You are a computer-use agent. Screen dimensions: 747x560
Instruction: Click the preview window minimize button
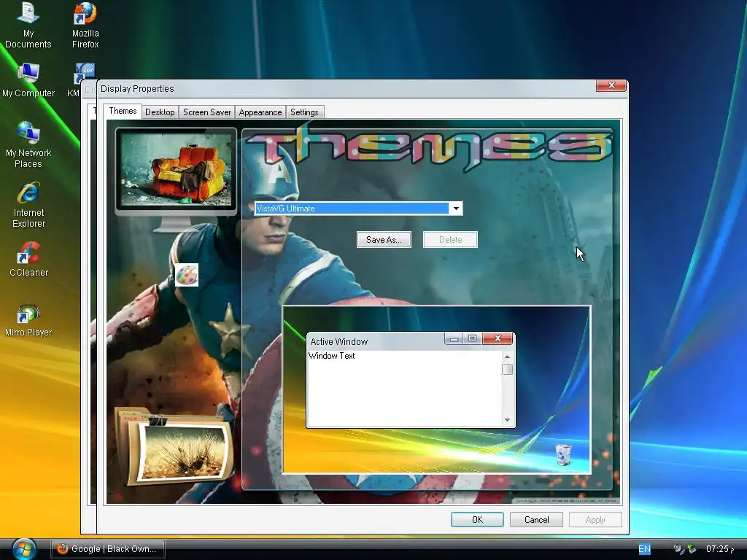454,338
